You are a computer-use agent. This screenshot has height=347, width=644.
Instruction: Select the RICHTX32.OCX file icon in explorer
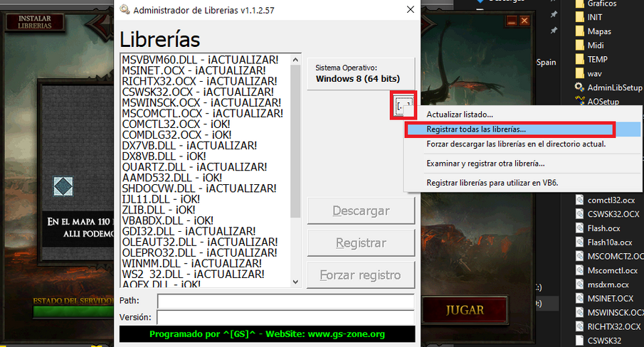579,326
